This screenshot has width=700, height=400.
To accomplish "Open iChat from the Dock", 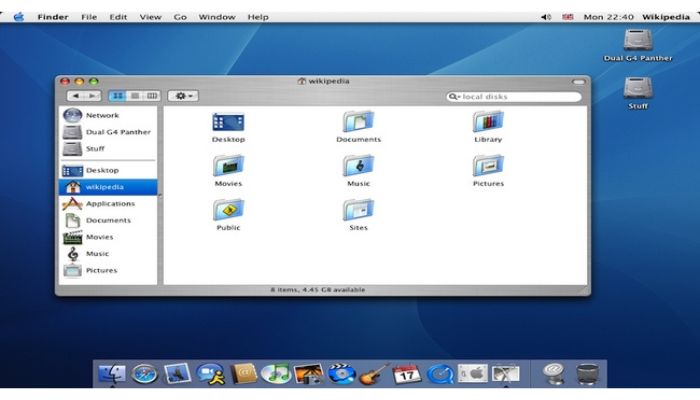I will pyautogui.click(x=210, y=374).
